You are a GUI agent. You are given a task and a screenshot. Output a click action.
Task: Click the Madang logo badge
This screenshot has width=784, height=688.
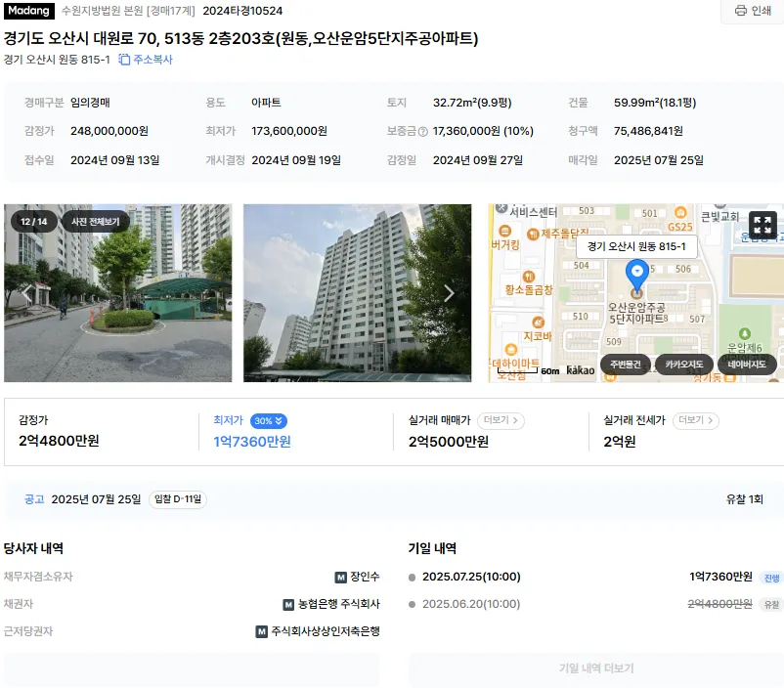(x=28, y=11)
